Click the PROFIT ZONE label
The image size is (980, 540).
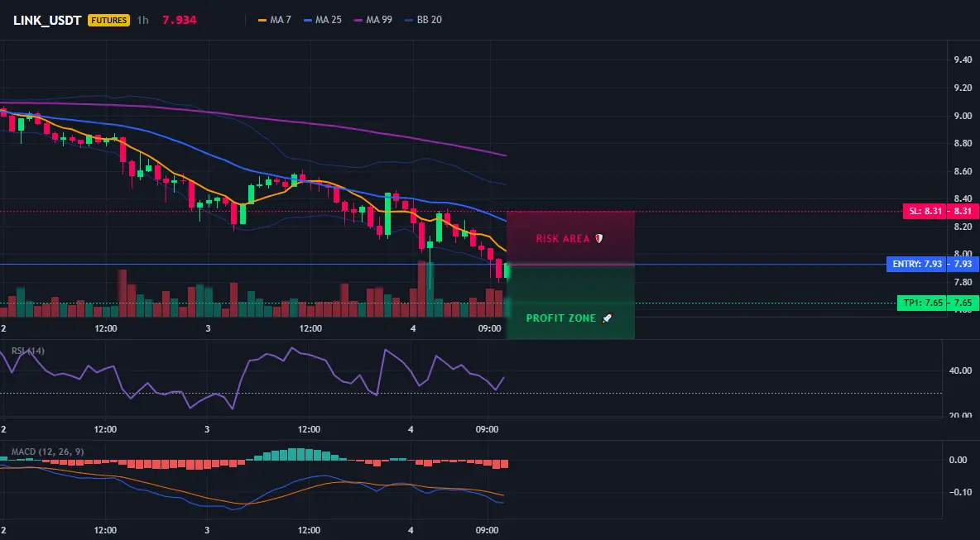click(561, 318)
